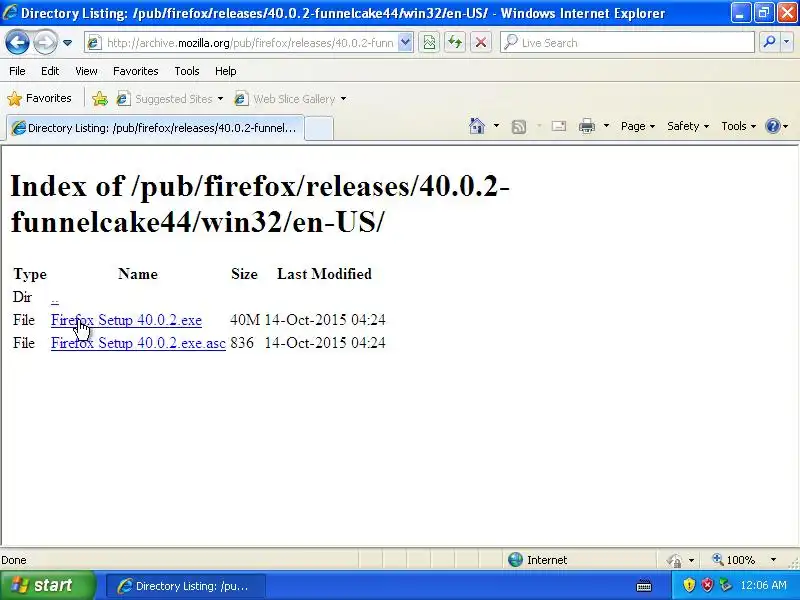Image resolution: width=800 pixels, height=600 pixels.
Task: Click the '836' size cell
Action: pyautogui.click(x=242, y=343)
